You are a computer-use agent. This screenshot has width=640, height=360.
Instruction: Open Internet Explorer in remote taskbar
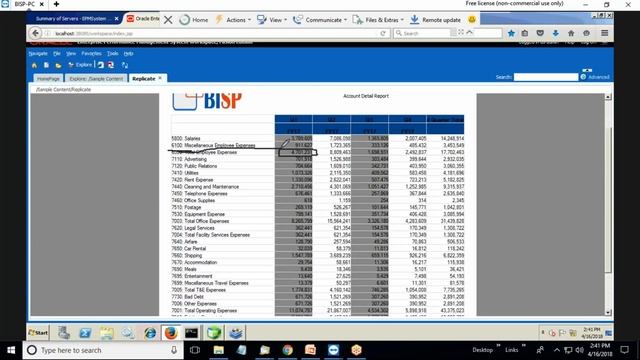point(149,333)
